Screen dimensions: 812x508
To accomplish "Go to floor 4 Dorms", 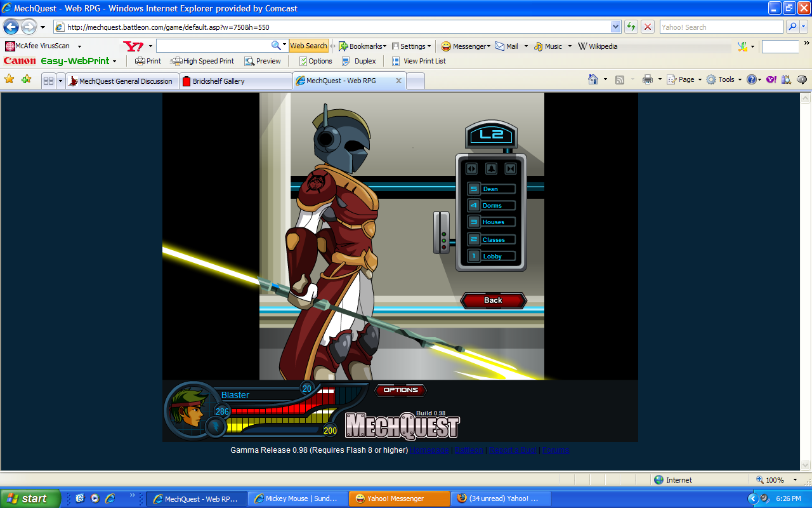I will click(492, 205).
